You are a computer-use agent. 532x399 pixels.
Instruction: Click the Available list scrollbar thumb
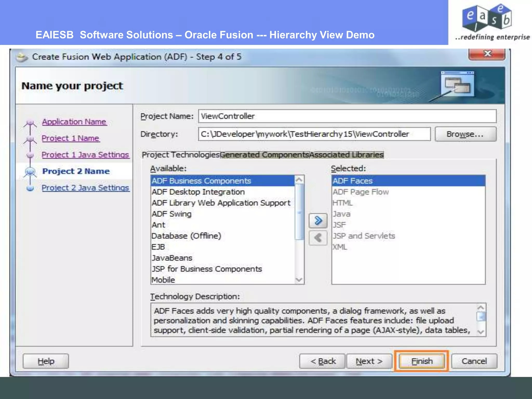tap(299, 212)
